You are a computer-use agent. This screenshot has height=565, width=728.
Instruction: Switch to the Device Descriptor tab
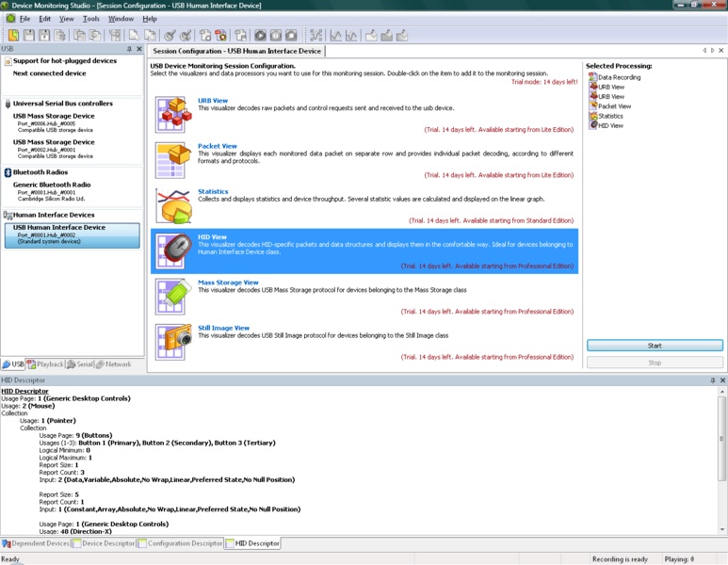[x=107, y=543]
